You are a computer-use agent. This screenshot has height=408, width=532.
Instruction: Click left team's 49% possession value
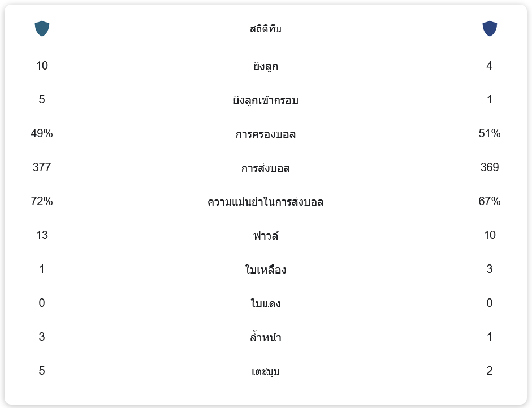click(42, 133)
